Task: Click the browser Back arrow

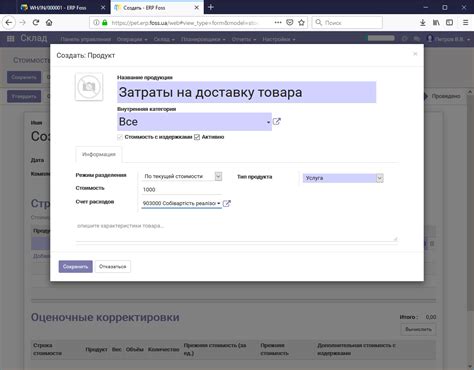Action: (9, 23)
